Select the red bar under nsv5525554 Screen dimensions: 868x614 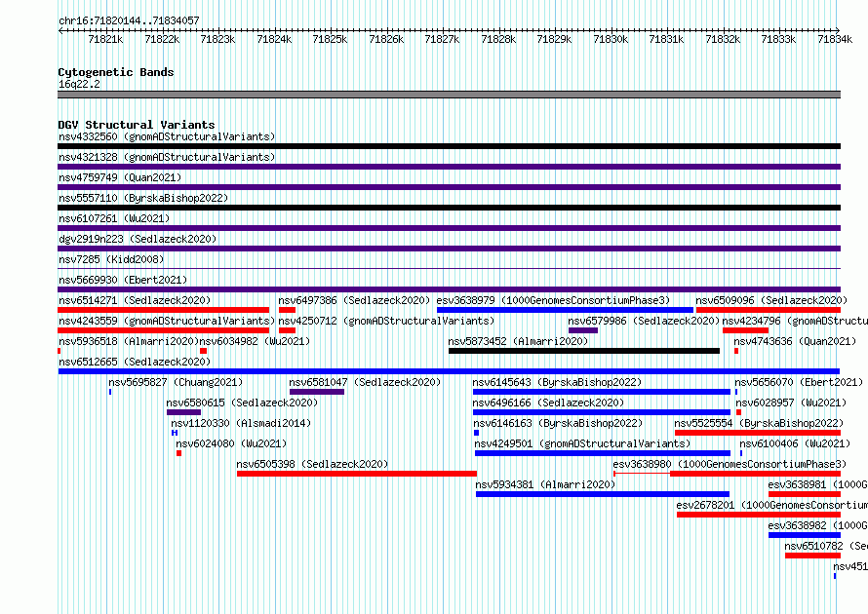[758, 433]
